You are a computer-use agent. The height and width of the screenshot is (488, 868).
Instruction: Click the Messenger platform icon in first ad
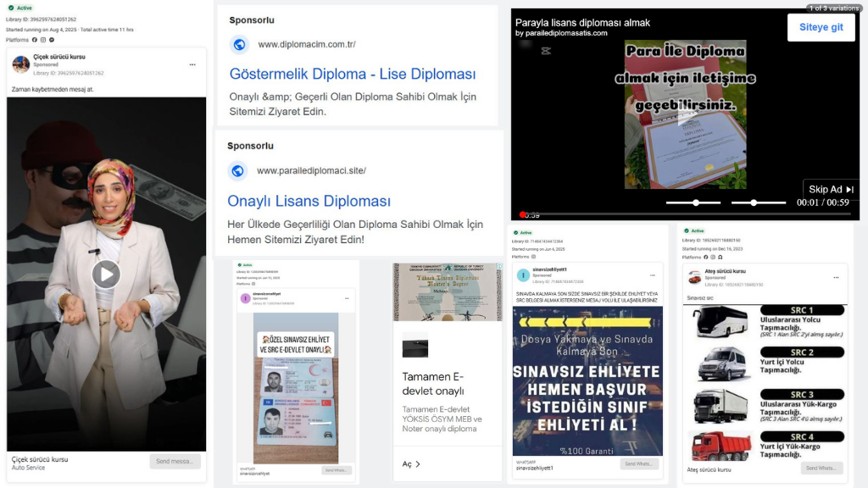click(x=52, y=40)
